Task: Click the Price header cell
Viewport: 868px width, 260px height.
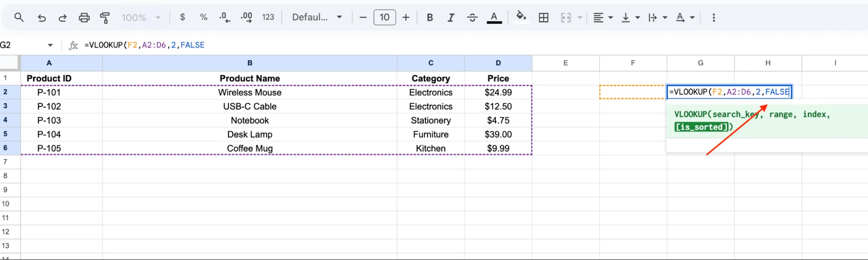Action: coord(498,78)
